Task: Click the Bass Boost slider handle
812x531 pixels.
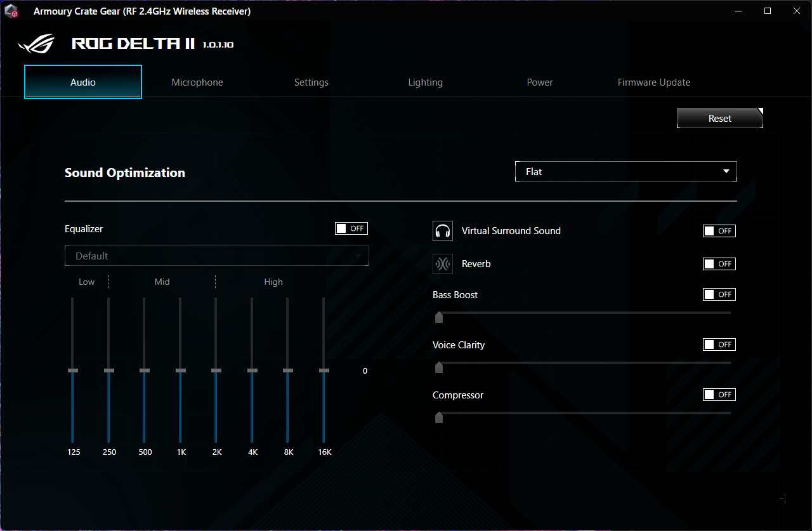Action: 438,317
